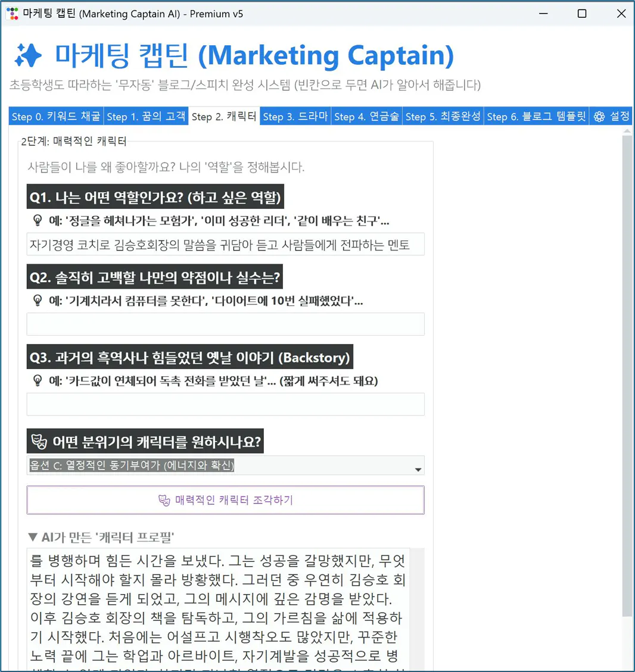Click the lightbulb hint icon under Q1
This screenshot has width=635, height=672.
37,220
